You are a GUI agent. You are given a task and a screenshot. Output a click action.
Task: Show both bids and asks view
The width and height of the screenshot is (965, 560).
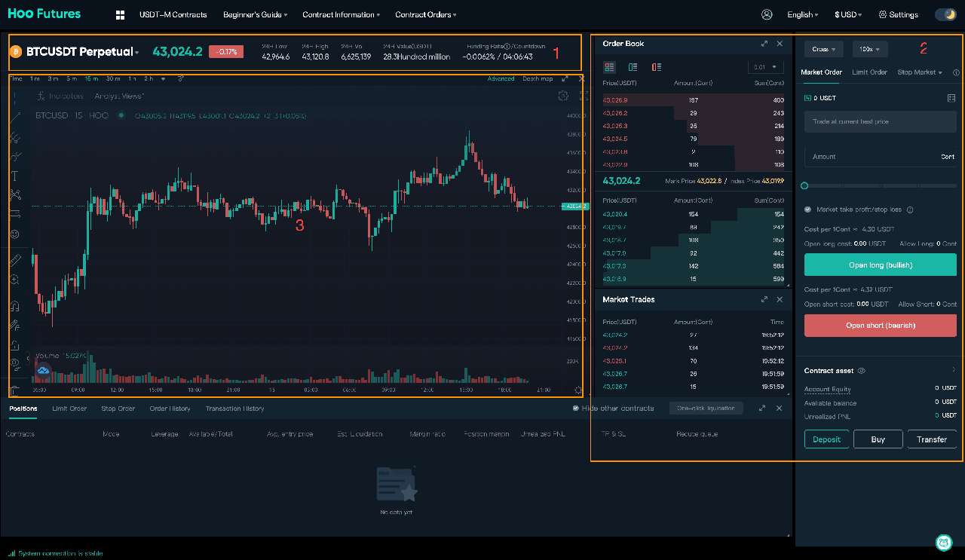[609, 67]
